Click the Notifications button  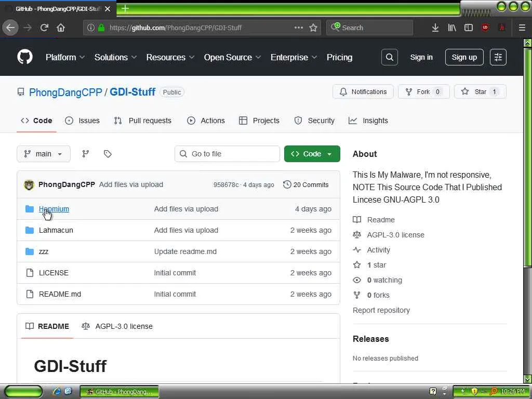[x=363, y=91]
